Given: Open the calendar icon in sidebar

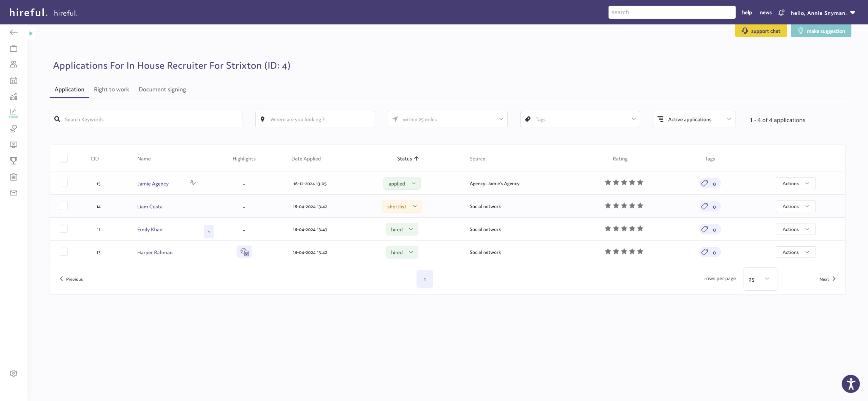Looking at the screenshot, I should point(14,80).
